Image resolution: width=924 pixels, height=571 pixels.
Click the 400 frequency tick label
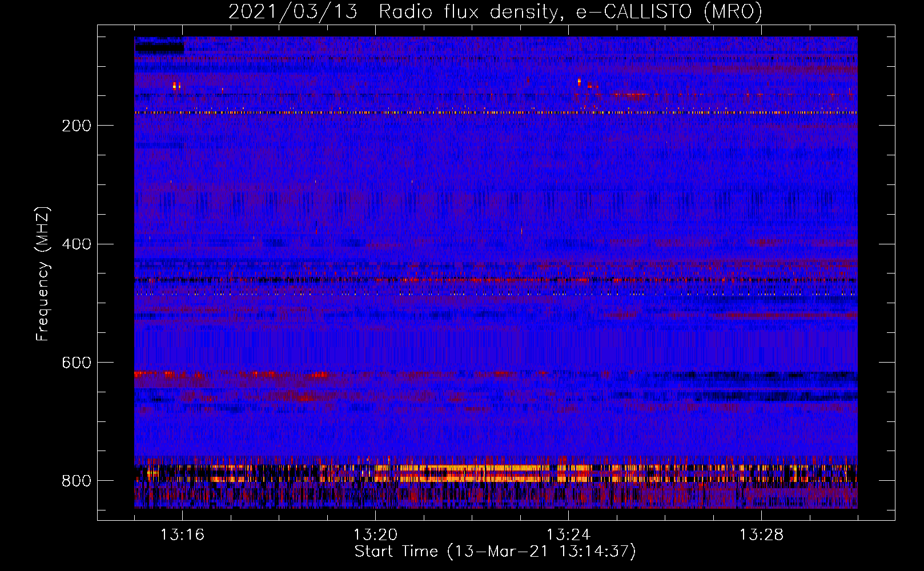click(x=77, y=244)
